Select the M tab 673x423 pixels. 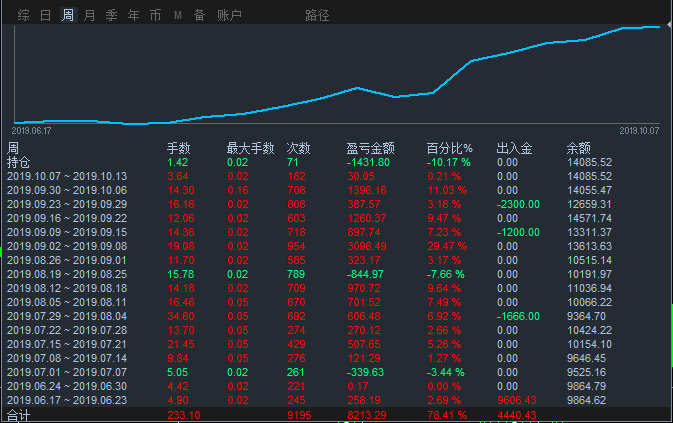click(178, 15)
